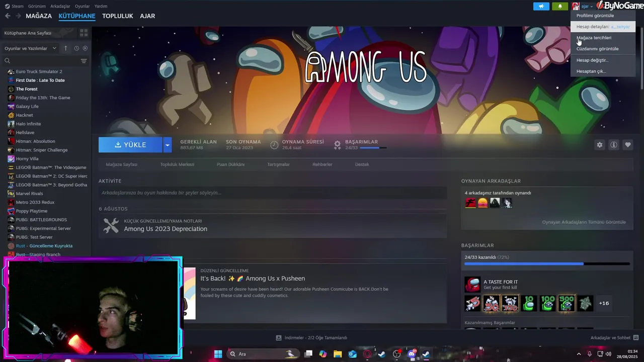Open the Puan Dükkânı link
Screen dimensions: 644x362
[230, 164]
